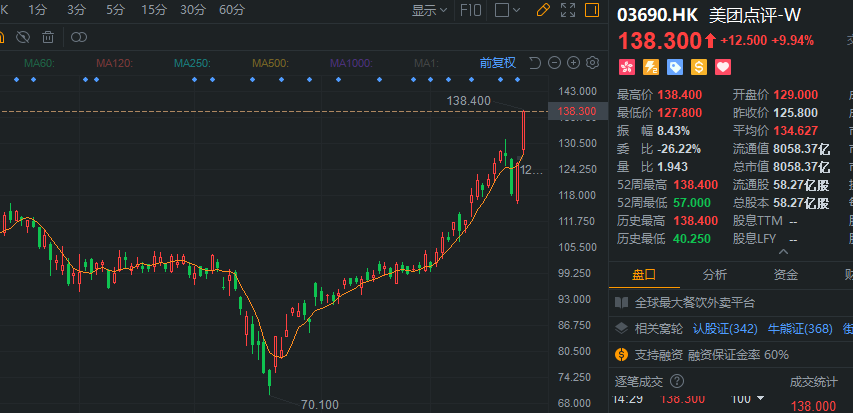Select the 资金 tab
This screenshot has width=853, height=413.
pos(786,275)
